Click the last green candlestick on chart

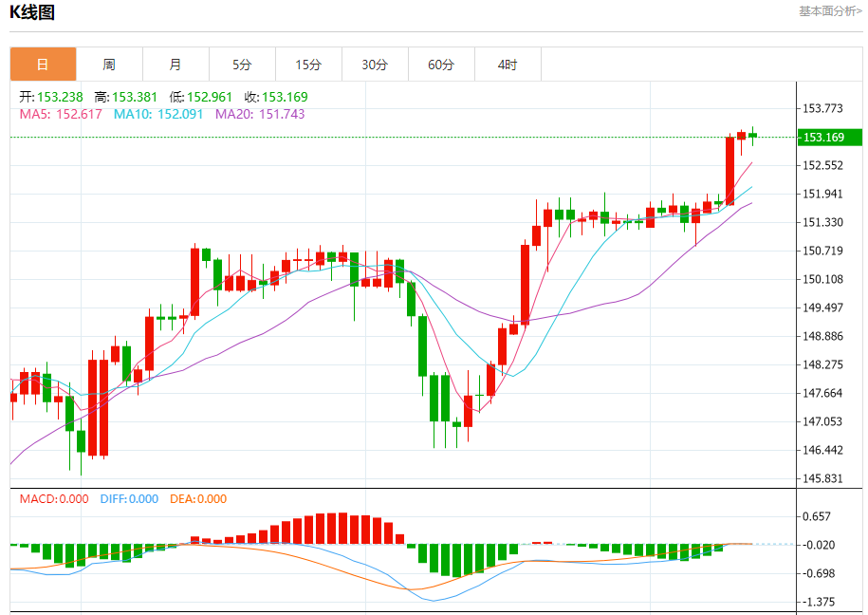click(x=753, y=135)
